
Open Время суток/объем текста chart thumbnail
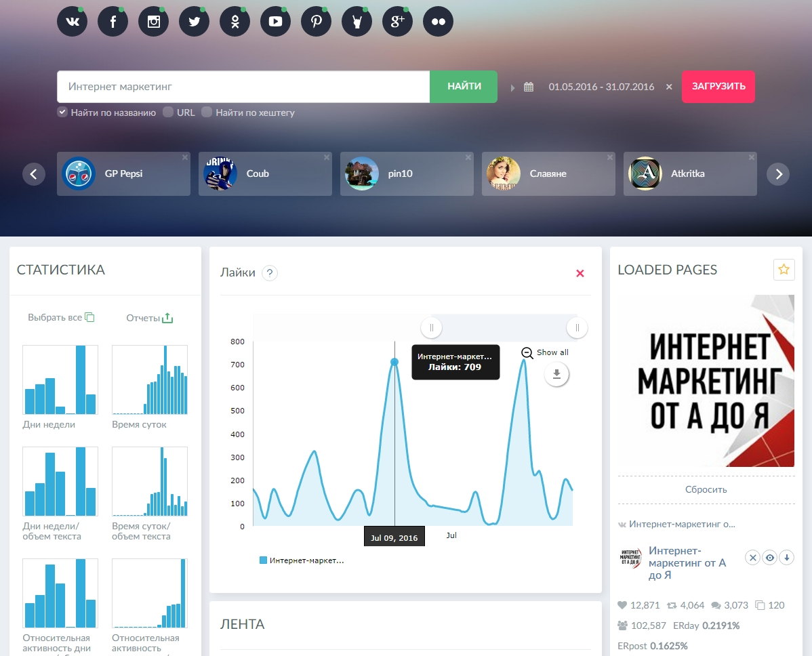point(150,482)
